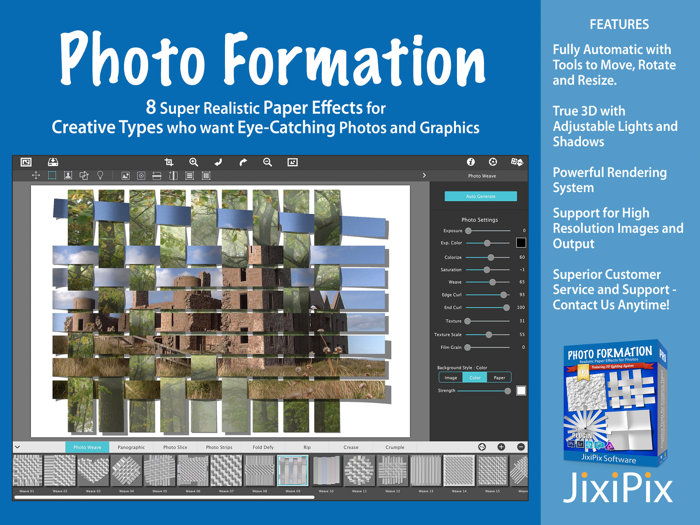The image size is (700, 525).
Task: Open the info icon
Action: coord(471,162)
